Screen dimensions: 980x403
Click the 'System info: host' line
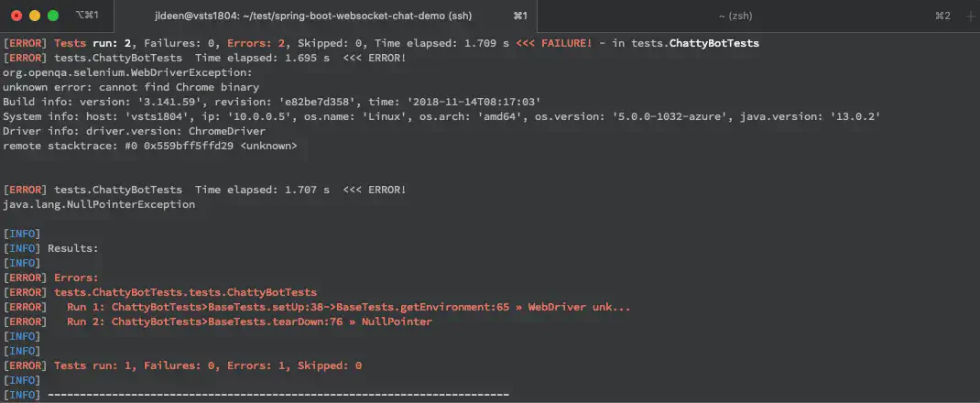441,117
